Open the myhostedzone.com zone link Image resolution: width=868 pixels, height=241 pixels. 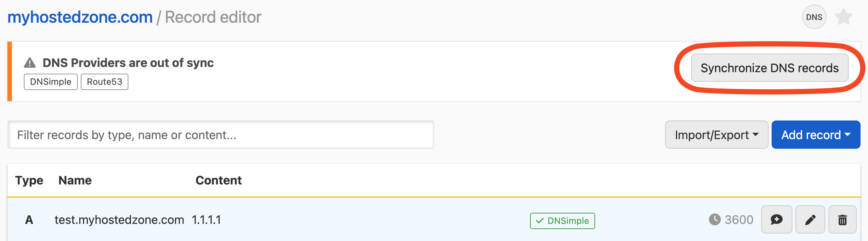(79, 16)
